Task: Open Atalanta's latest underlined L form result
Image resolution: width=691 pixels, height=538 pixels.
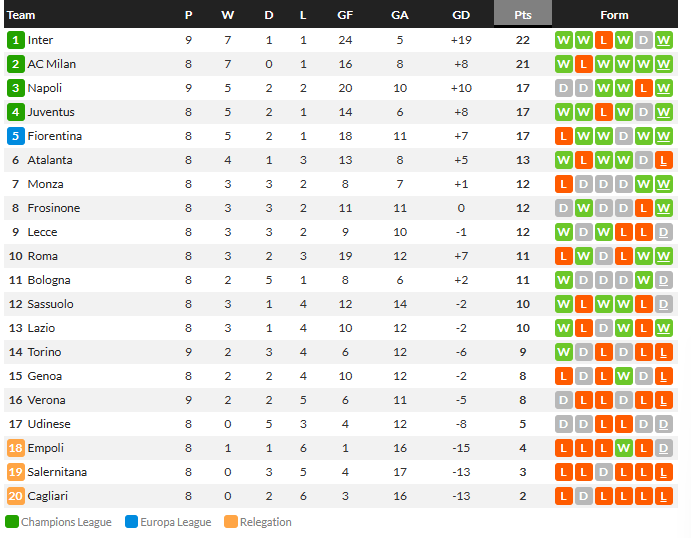Action: [663, 160]
